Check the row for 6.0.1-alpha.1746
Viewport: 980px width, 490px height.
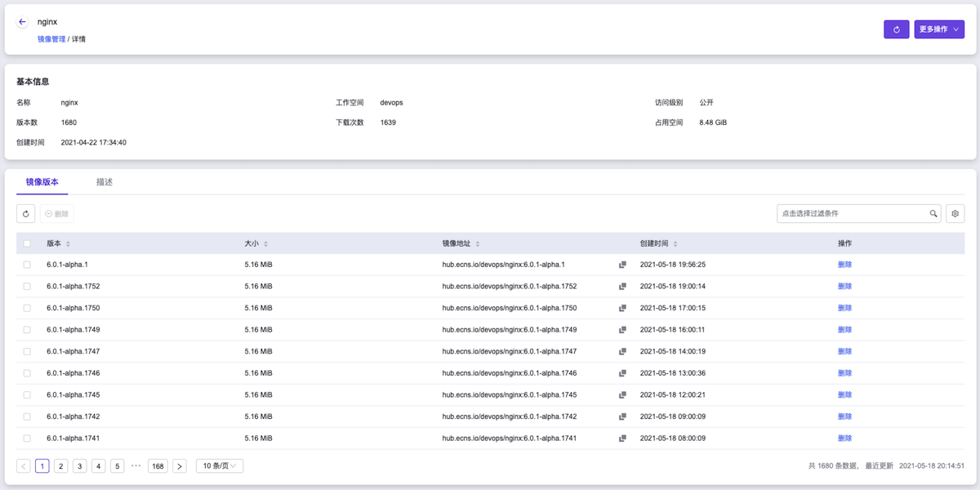[x=27, y=373]
